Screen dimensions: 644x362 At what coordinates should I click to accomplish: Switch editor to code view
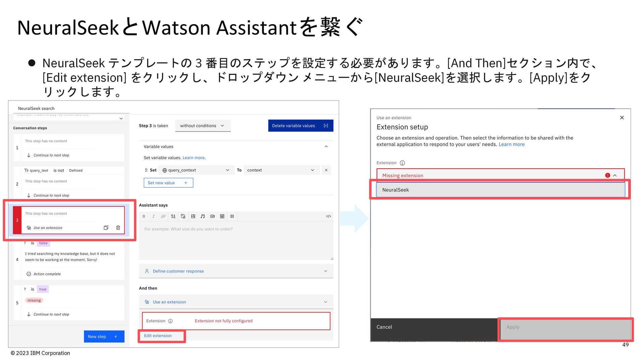click(x=329, y=217)
